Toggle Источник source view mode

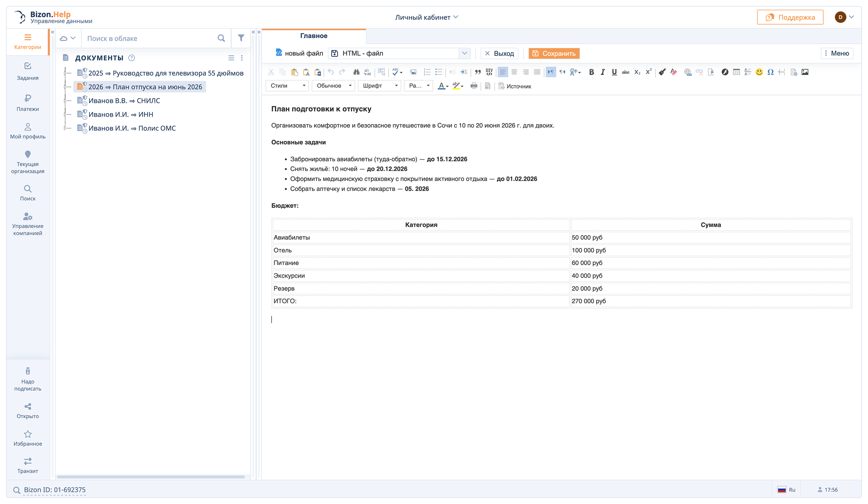click(x=515, y=86)
